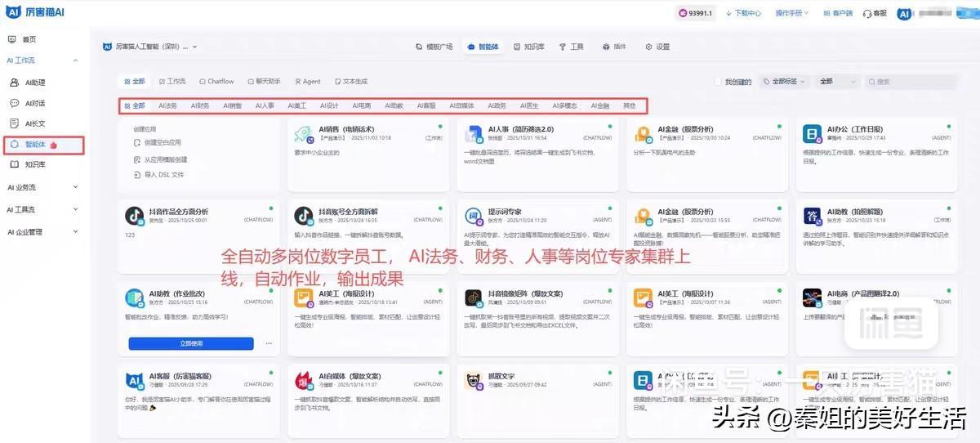Open the AI人事（简历筛选2.0）app icon
This screenshot has height=443, width=980.
[x=474, y=134]
